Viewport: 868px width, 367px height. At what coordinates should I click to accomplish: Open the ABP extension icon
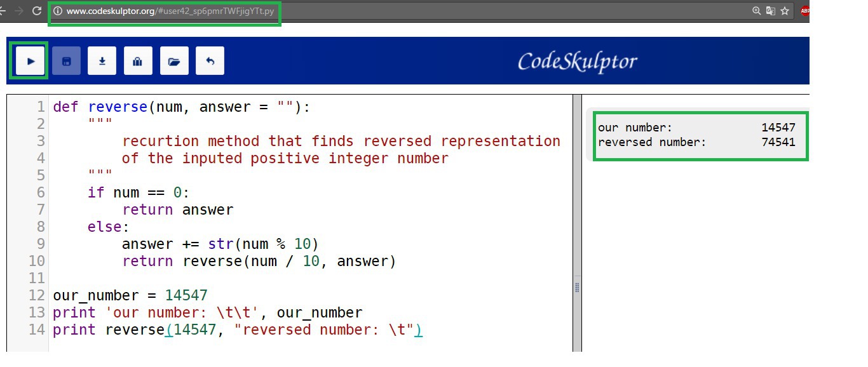pyautogui.click(x=805, y=11)
